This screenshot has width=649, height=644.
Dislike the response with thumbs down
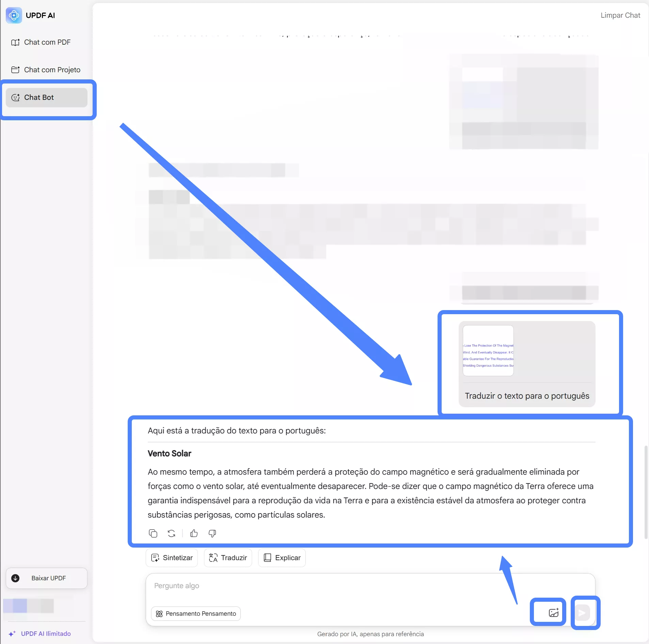click(x=212, y=533)
